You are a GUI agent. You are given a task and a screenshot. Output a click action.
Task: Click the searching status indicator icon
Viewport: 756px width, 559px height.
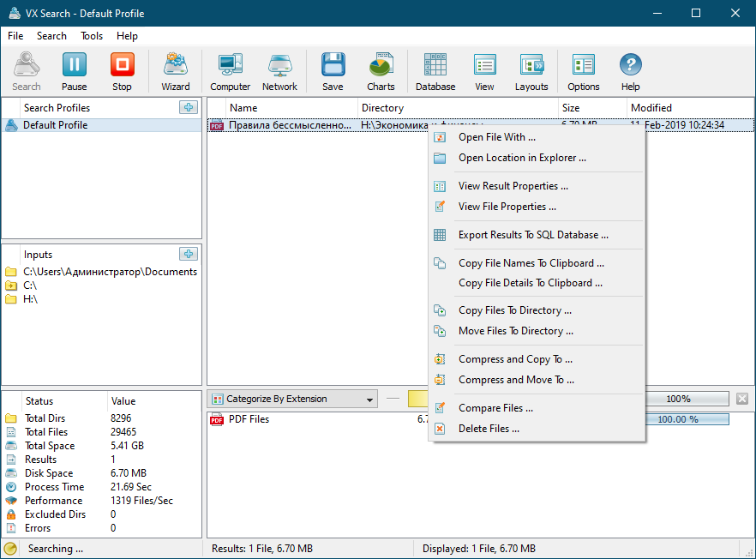[x=10, y=549]
